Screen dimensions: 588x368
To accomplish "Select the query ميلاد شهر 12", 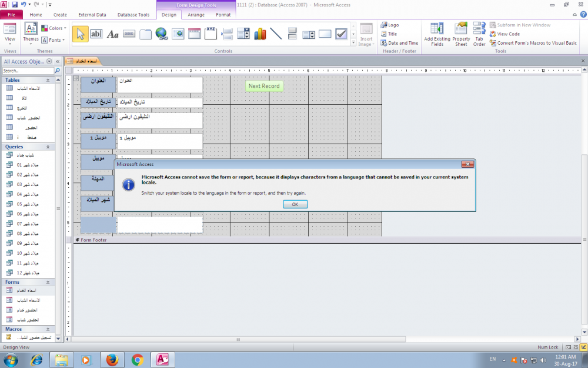I will (28, 273).
